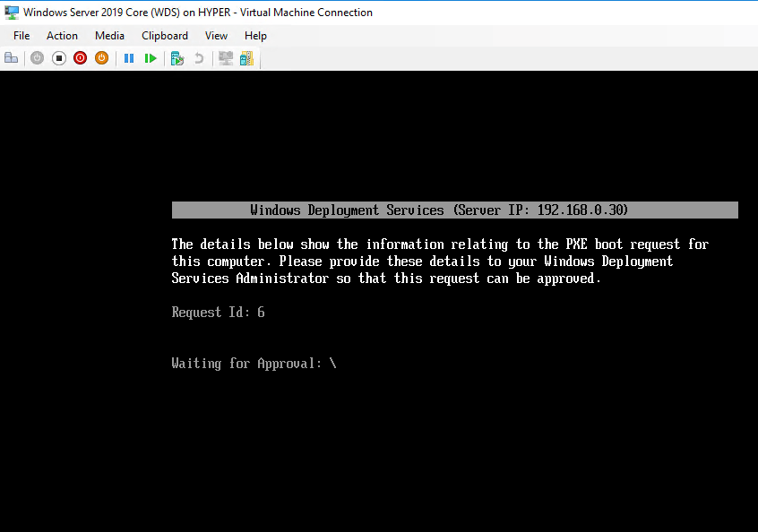Click the Waiting for Approval text line
This screenshot has width=758, height=532.
coord(254,364)
